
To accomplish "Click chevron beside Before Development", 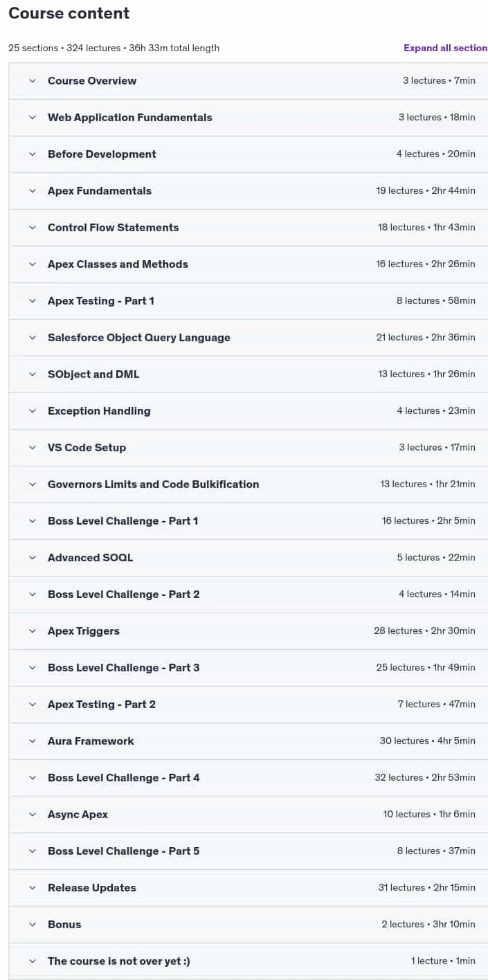I will 33,154.
